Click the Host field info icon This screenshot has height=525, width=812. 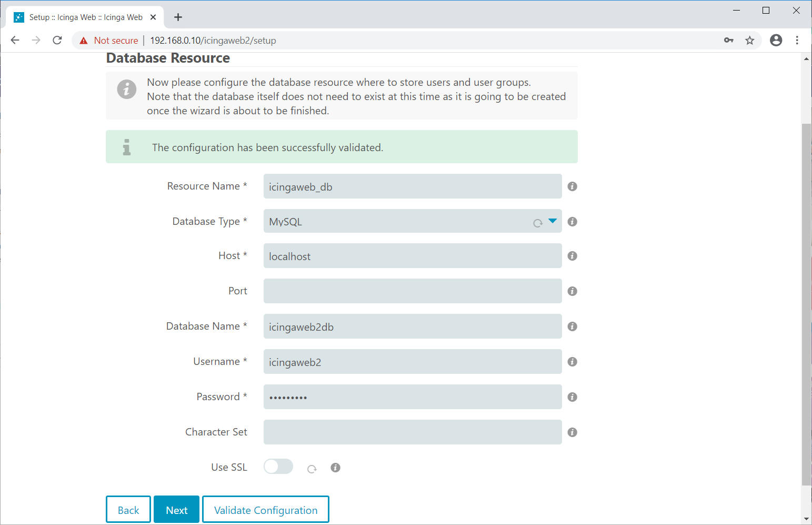point(573,256)
